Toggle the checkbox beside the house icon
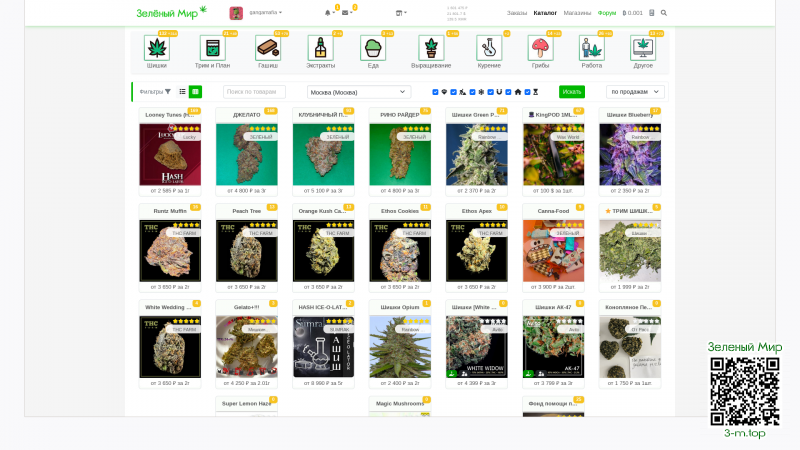This screenshot has width=800, height=450. [x=509, y=92]
